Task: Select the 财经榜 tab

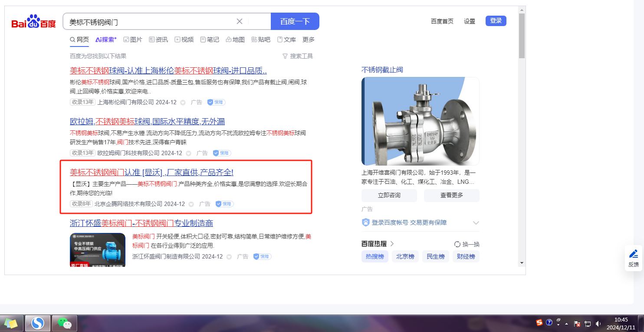Action: pos(466,256)
